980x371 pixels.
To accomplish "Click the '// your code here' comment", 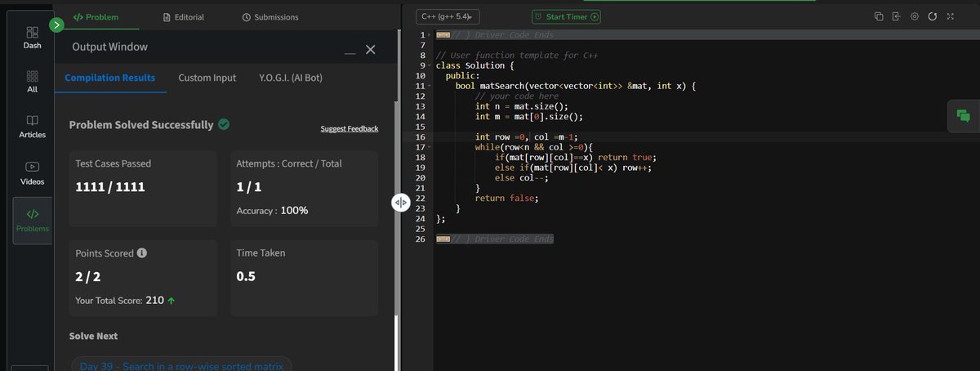I will point(516,96).
